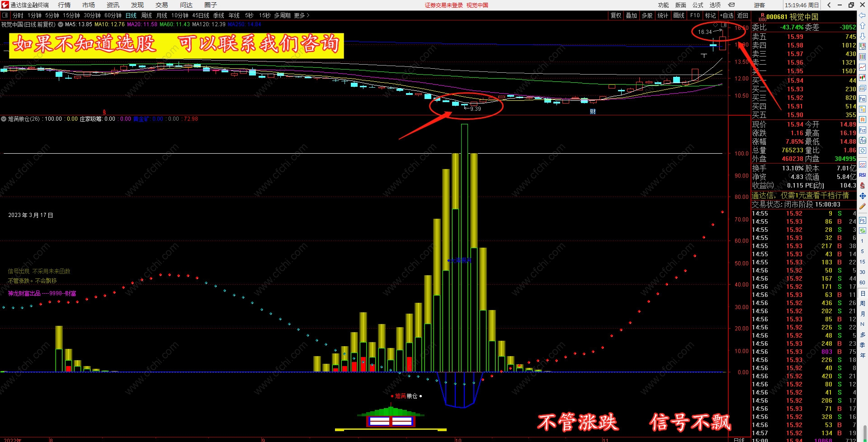The image size is (868, 442).
Task: Click the gear icon beside 堆满粮仓(26)
Action: [4, 119]
